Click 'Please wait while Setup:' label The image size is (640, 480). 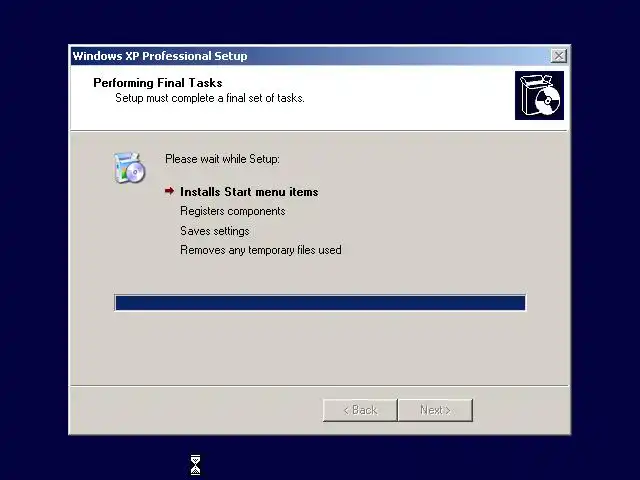point(222,159)
